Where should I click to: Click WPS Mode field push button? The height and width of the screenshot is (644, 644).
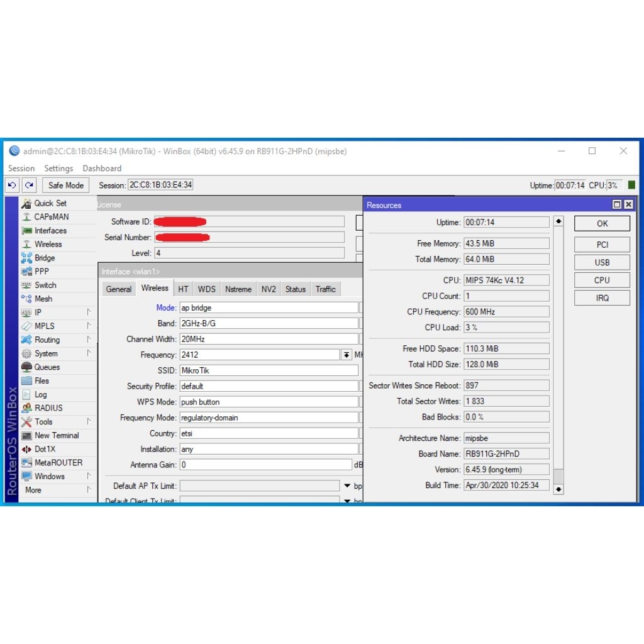(269, 402)
